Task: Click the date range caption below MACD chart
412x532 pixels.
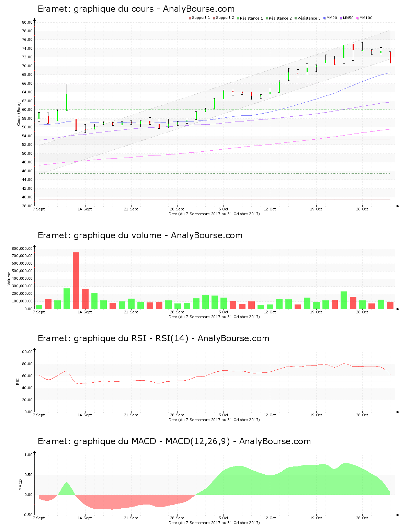Action: tap(214, 523)
